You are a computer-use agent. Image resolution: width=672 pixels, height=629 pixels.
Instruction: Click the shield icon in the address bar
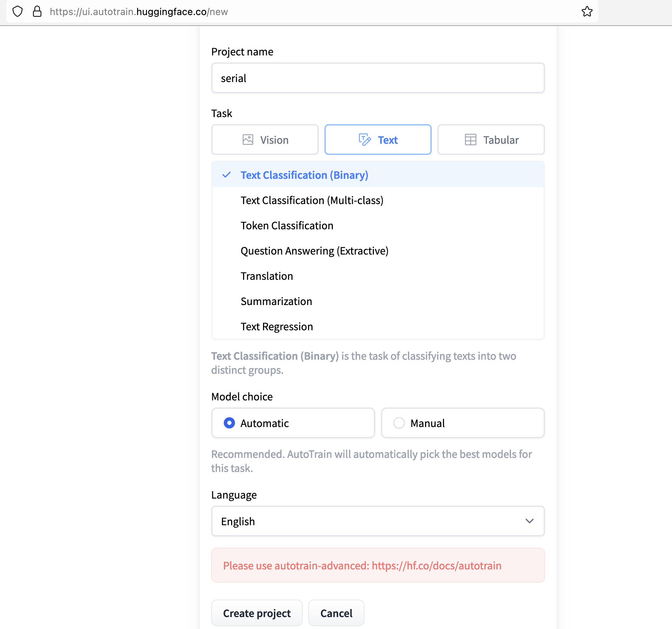(x=18, y=11)
